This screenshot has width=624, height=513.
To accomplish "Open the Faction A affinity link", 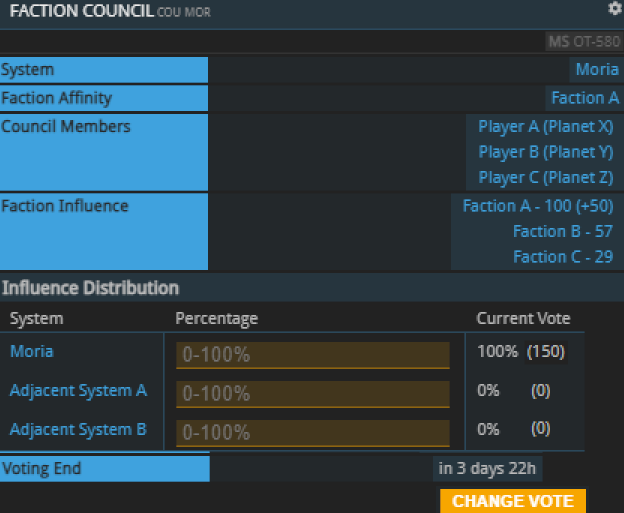I will pyautogui.click(x=585, y=98).
